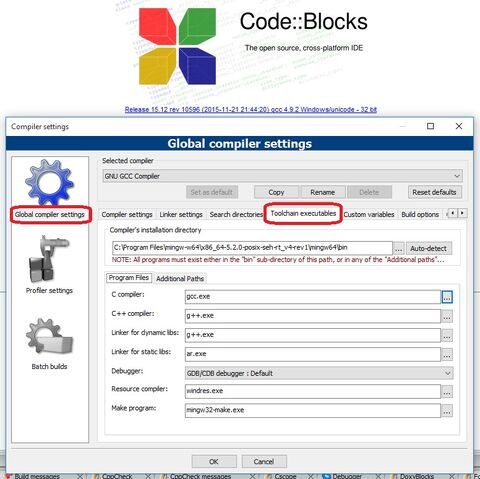Click Resource compiler windres.exe field
Screen dimensions: 480x479
313,391
